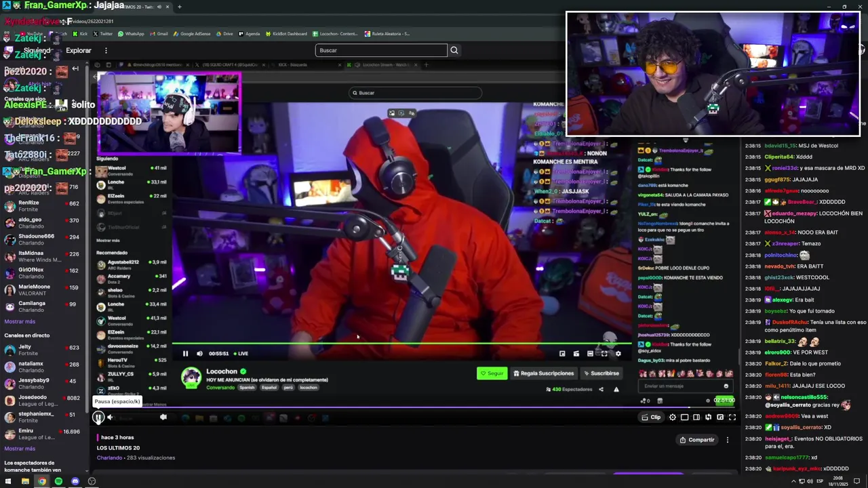Expand system tray hidden icons chevron
868x488 pixels.
(x=793, y=481)
